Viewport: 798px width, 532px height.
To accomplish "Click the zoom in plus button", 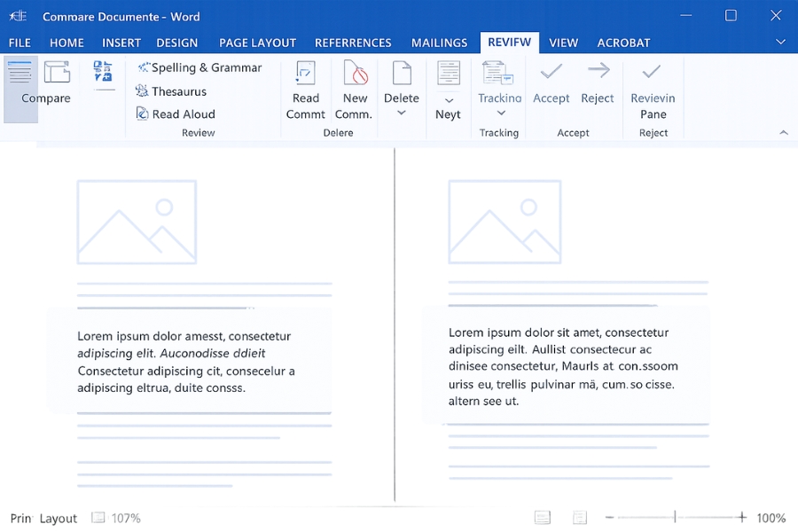I will click(x=742, y=518).
